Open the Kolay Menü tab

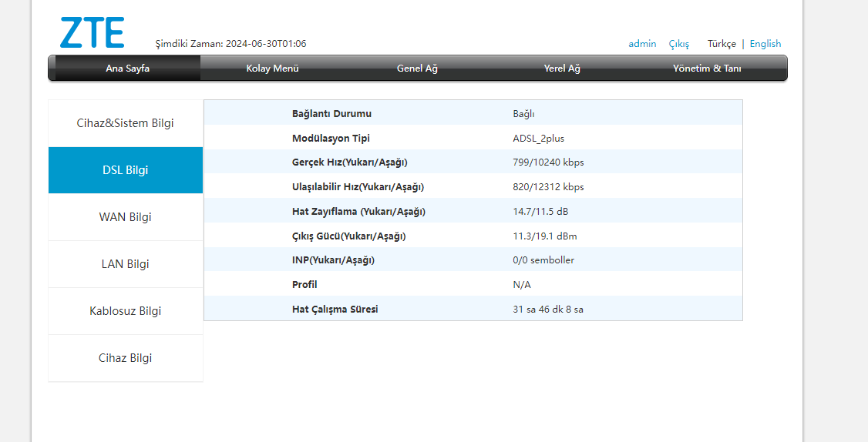tap(272, 68)
